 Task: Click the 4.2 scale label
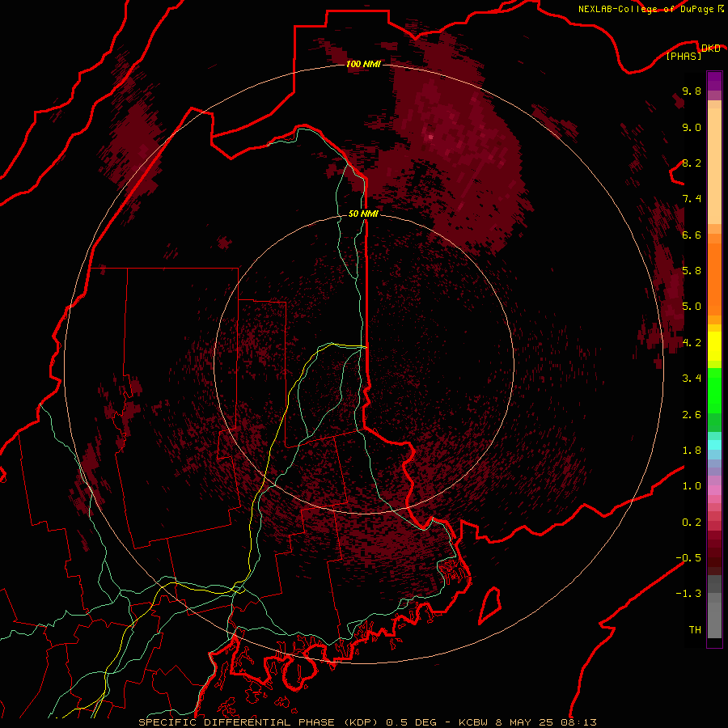(x=692, y=343)
